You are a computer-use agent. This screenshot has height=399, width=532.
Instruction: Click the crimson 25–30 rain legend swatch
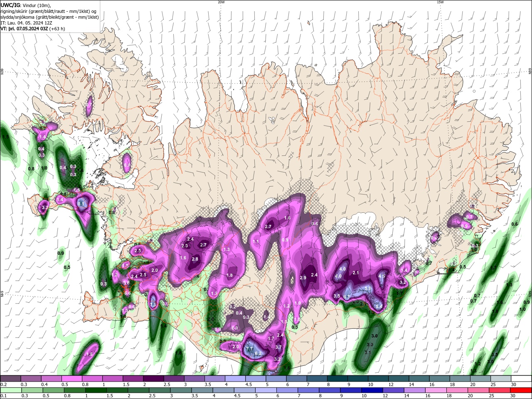coord(500,390)
